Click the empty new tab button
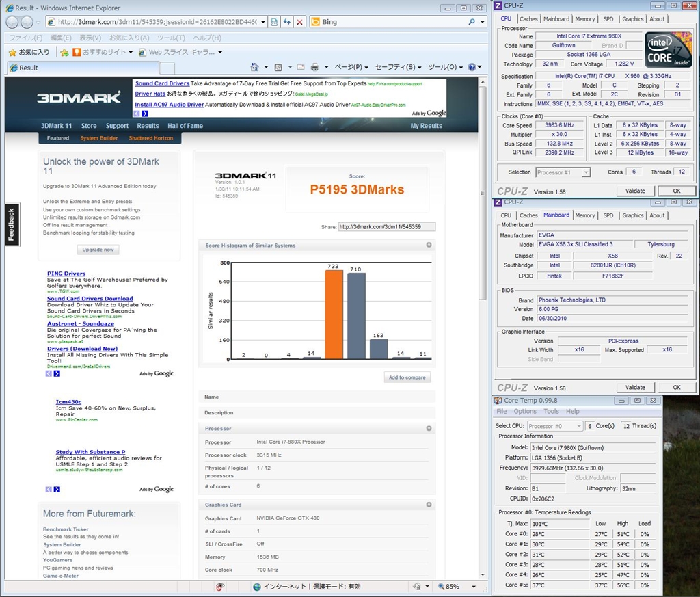The width and height of the screenshot is (700, 597). (167, 68)
